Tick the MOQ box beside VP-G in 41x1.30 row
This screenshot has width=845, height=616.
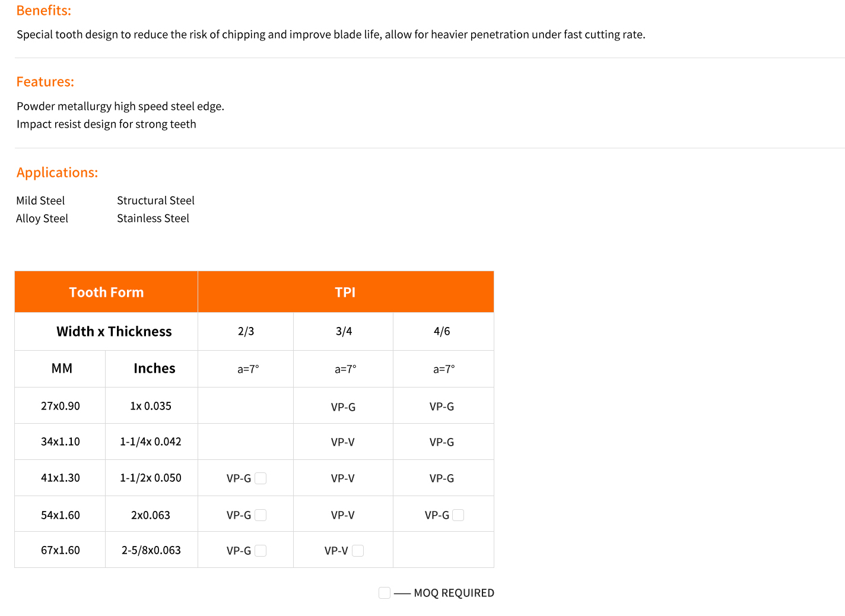261,478
